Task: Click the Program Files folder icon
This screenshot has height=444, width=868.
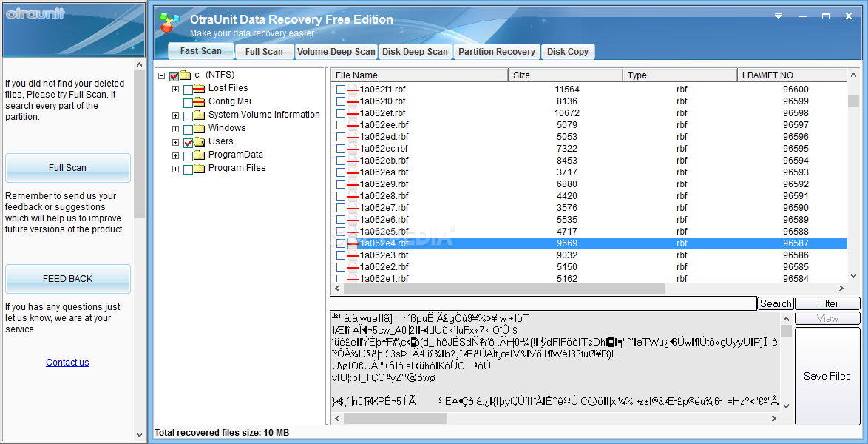Action: point(200,168)
